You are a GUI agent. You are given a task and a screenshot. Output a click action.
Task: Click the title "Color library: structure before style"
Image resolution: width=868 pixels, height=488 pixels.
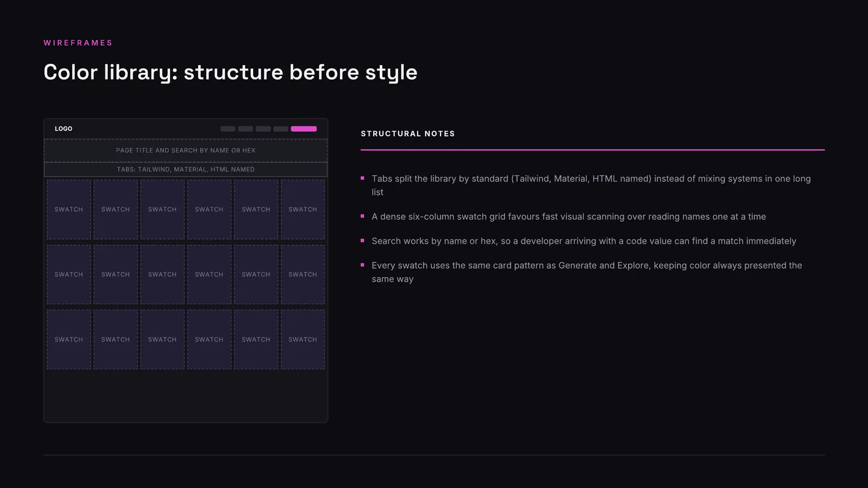tap(230, 72)
